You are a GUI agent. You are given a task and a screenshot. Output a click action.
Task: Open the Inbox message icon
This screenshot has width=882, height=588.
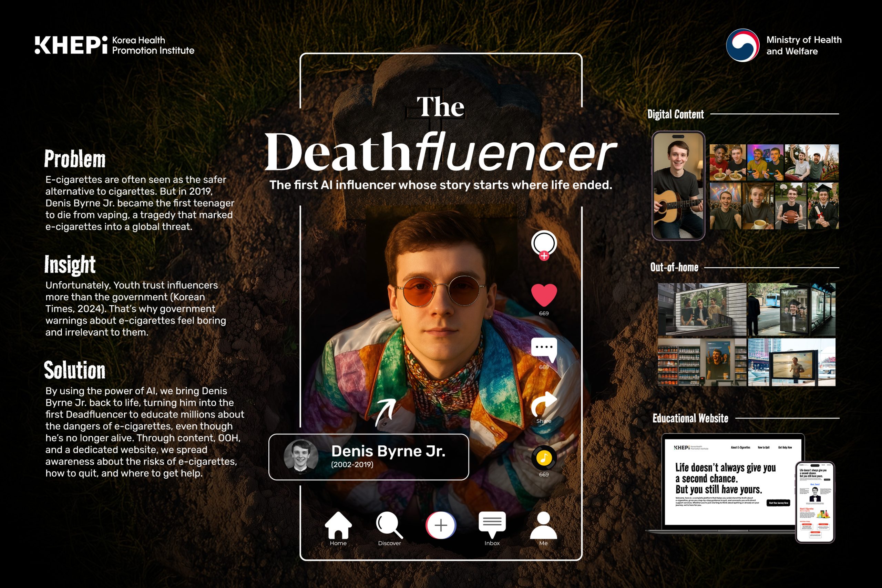tap(492, 524)
